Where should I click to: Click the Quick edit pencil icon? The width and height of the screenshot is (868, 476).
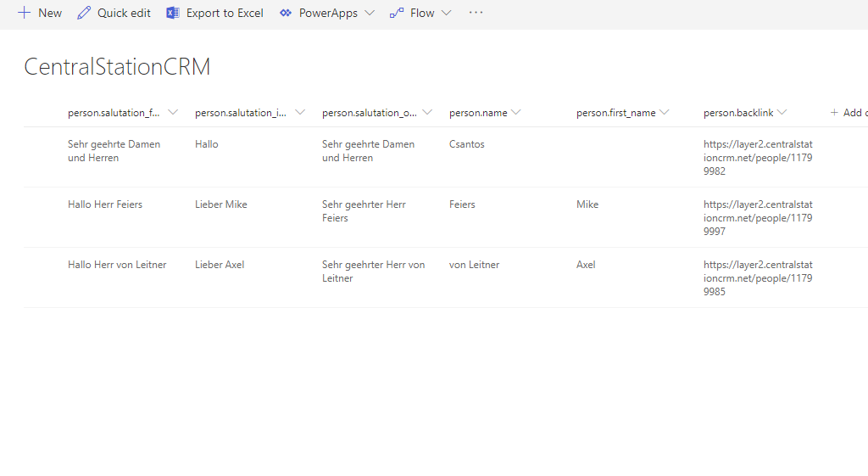tap(84, 13)
